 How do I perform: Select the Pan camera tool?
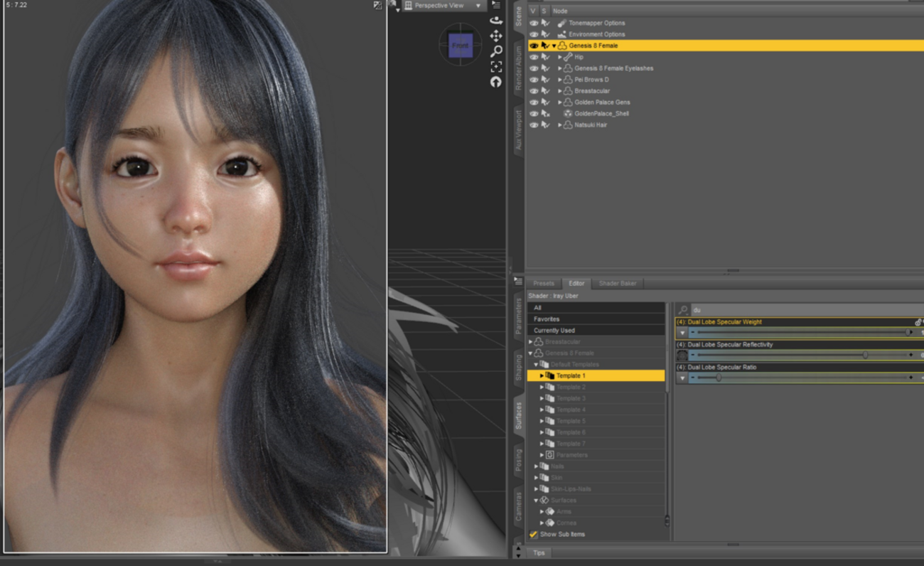498,35
